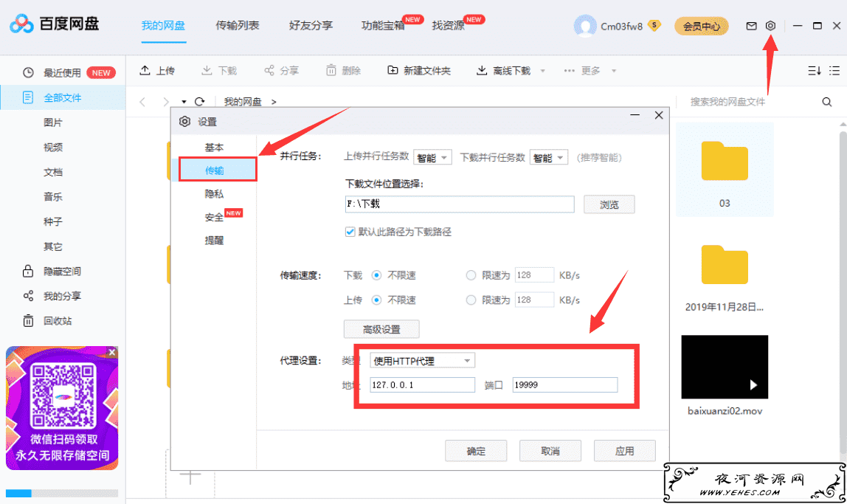Go back with the left navigation arrow
The width and height of the screenshot is (847, 504).
142,102
